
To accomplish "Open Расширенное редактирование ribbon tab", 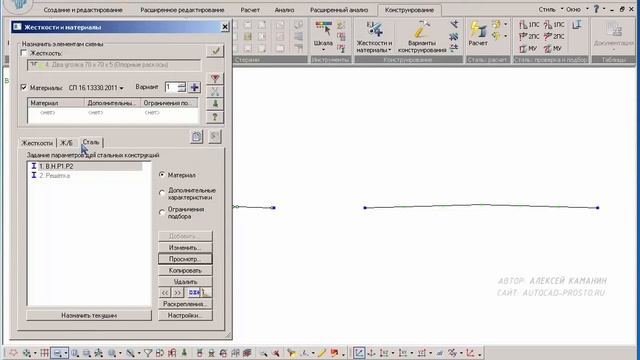I will click(x=182, y=10).
